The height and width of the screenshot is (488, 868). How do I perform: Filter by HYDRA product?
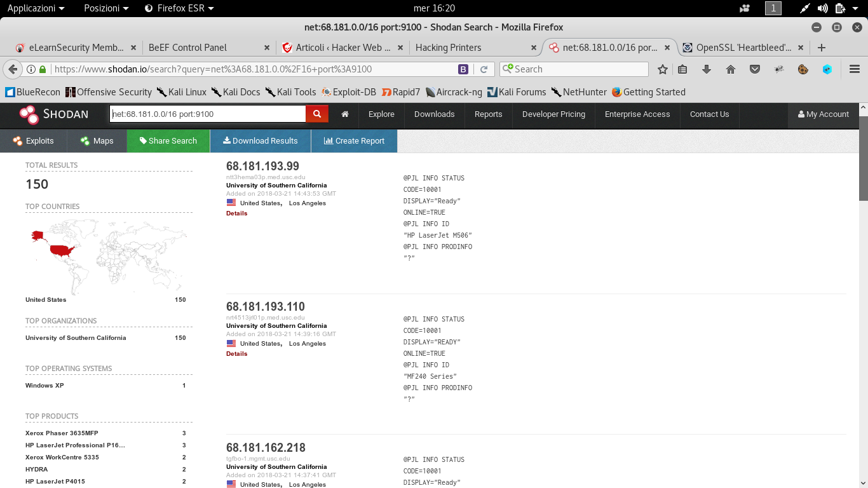[x=36, y=470]
